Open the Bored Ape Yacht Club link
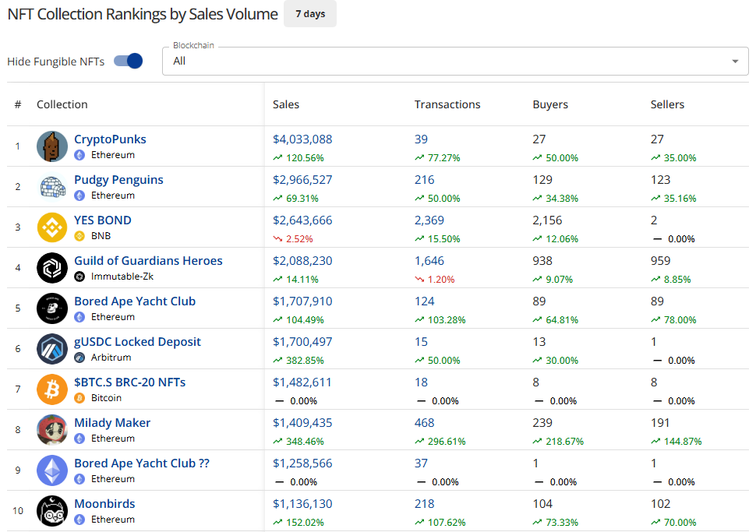The width and height of the screenshot is (756, 532). pos(135,301)
